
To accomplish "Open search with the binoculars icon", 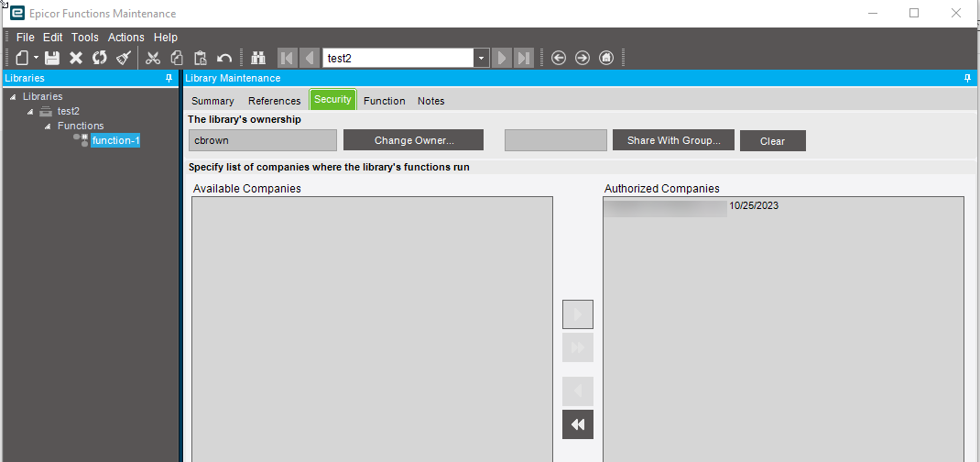I will (x=258, y=58).
